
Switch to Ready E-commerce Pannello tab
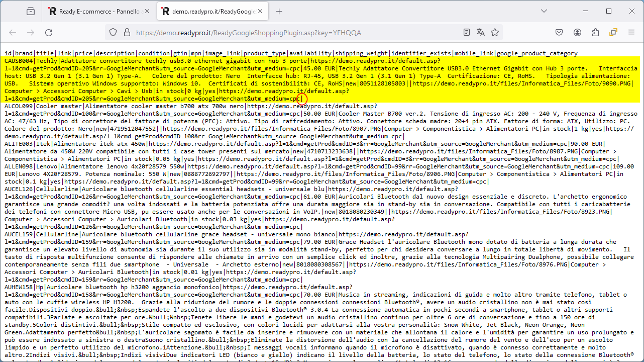[98, 11]
